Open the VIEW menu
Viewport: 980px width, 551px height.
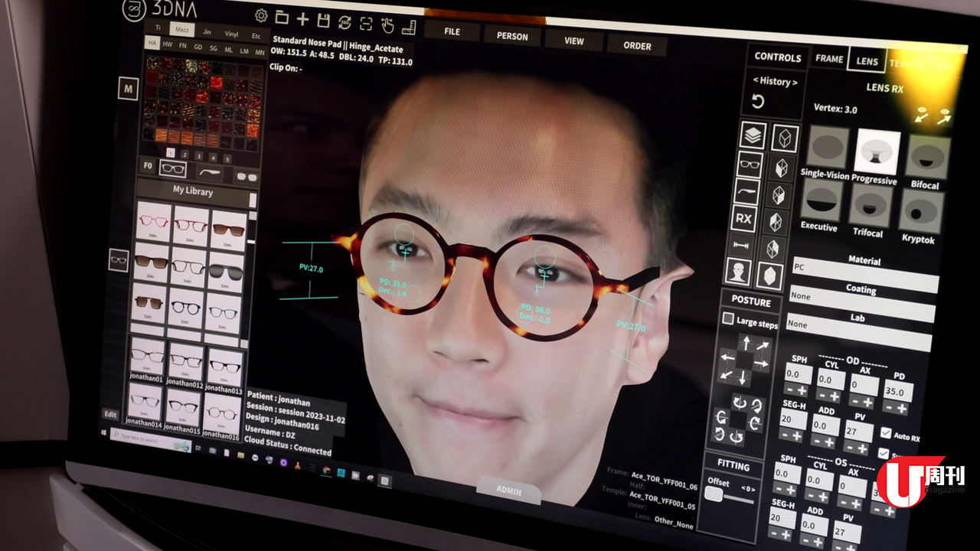click(573, 41)
